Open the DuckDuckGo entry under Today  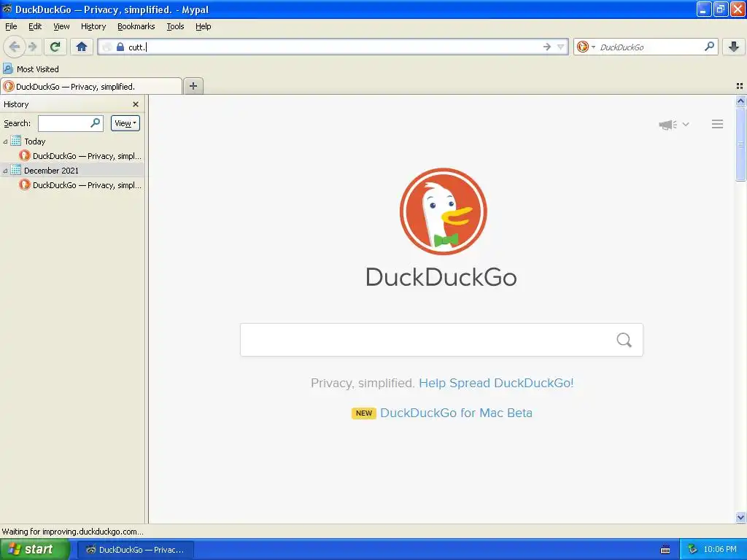(x=80, y=156)
